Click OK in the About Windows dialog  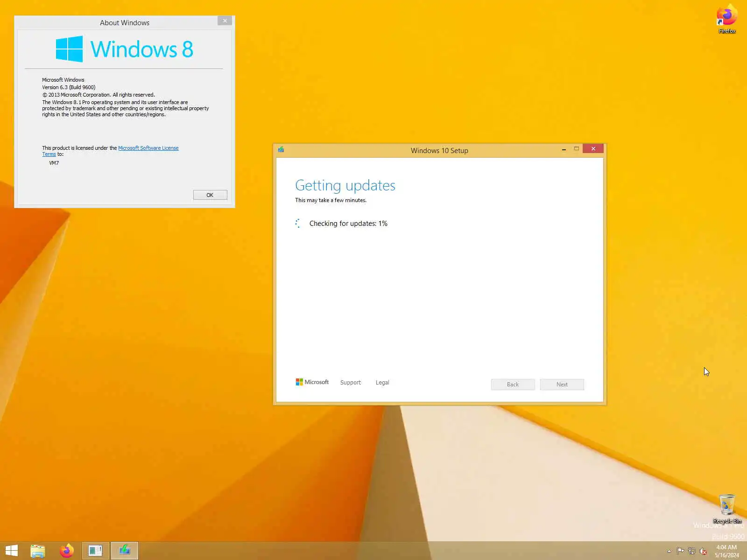(x=210, y=195)
